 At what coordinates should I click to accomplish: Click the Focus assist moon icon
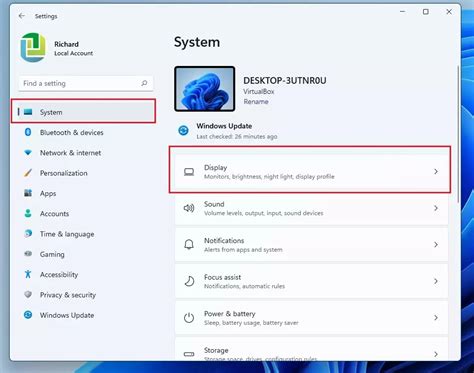pyautogui.click(x=189, y=281)
